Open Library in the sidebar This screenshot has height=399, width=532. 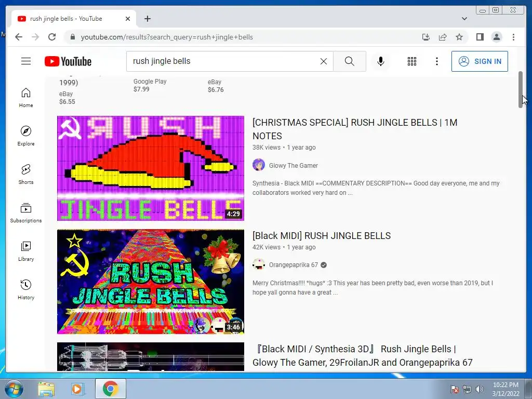26,251
